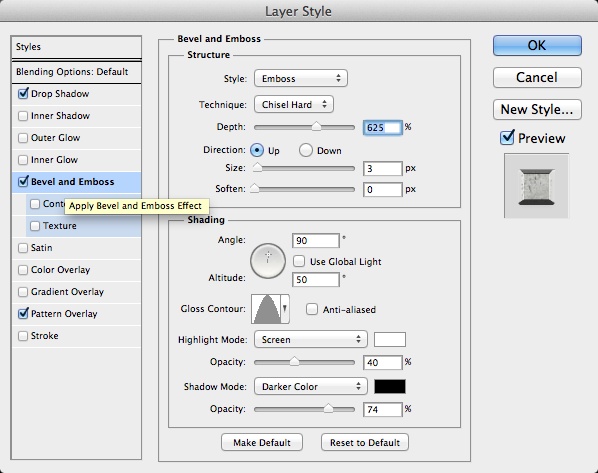Screen dimensions: 598x473
Task: Enable the Inner Shadow checkbox
Action: [23, 116]
